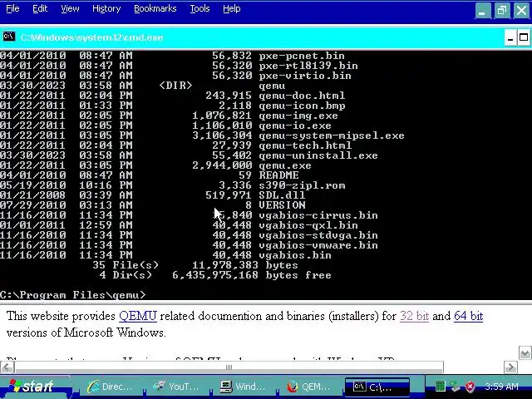
Task: Switch to the QEM... Firefox taskbar button
Action: [308, 387]
